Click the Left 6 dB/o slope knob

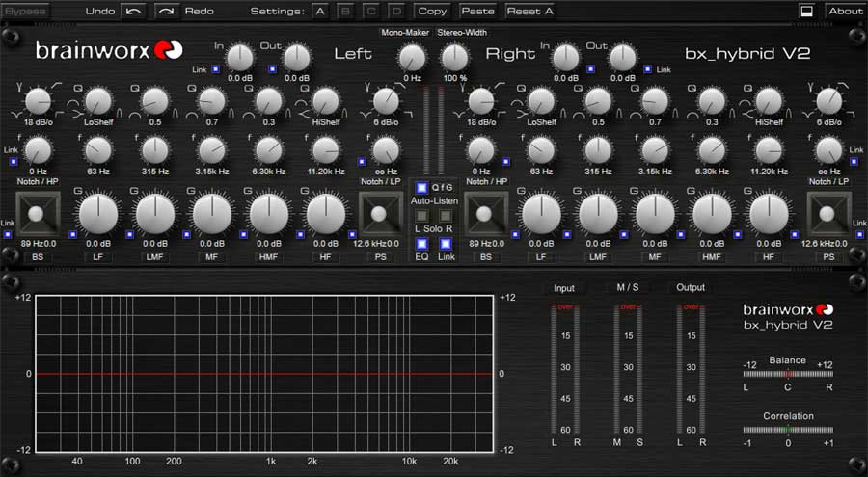(386, 101)
